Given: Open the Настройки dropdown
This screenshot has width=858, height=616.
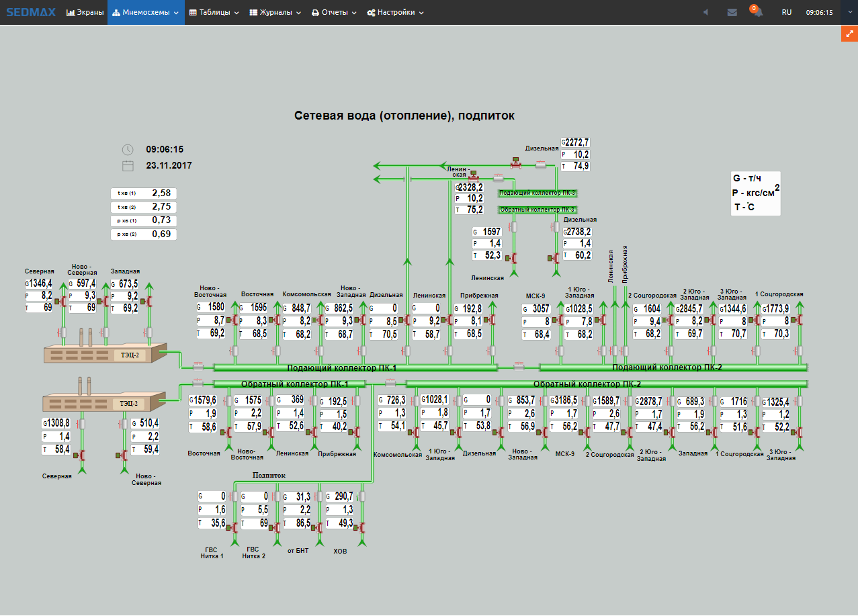Looking at the screenshot, I should 395,12.
